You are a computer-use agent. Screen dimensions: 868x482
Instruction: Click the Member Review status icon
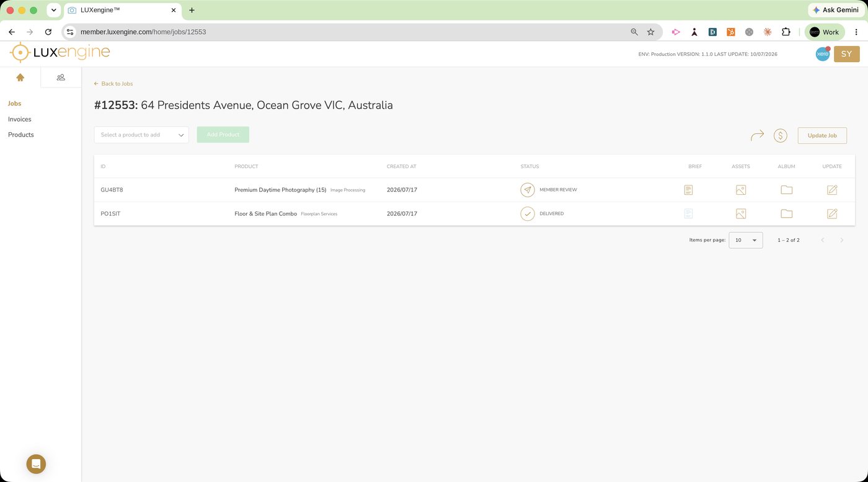[x=528, y=190]
